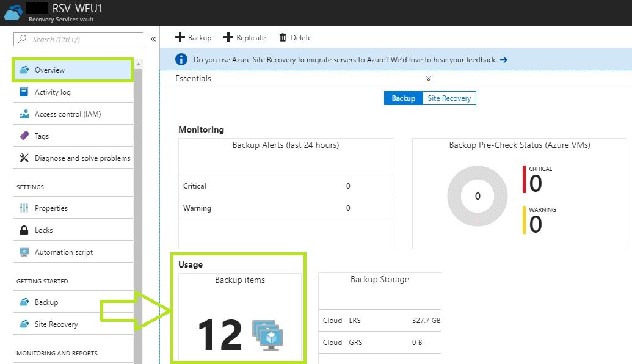Collapse the sidebar with double chevron
The height and width of the screenshot is (364, 632).
pyautogui.click(x=153, y=39)
